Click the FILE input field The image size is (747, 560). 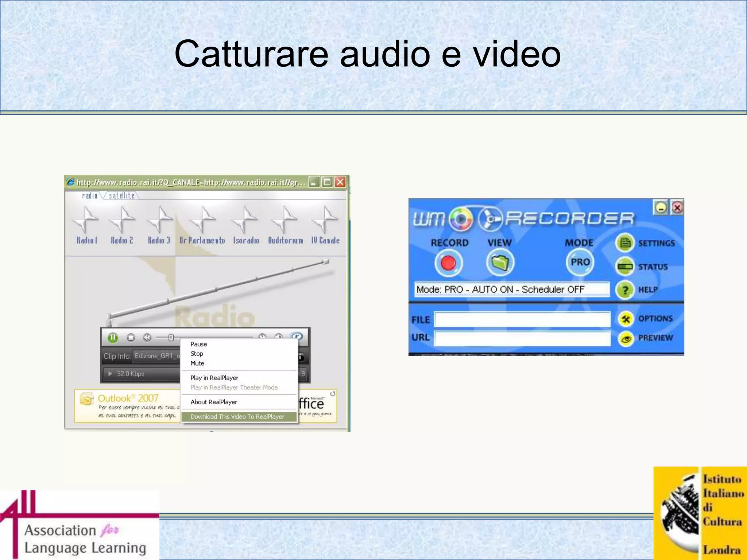pos(522,320)
